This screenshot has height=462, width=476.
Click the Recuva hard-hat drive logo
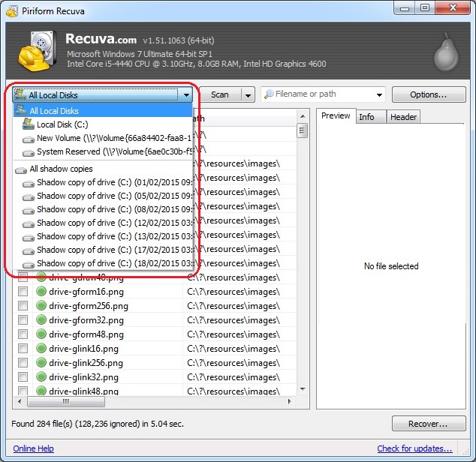point(37,51)
